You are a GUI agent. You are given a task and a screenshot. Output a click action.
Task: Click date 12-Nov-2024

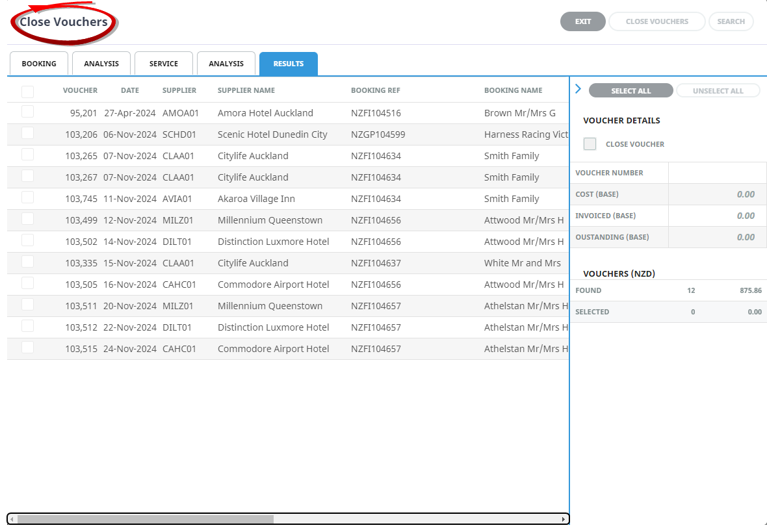tap(129, 220)
